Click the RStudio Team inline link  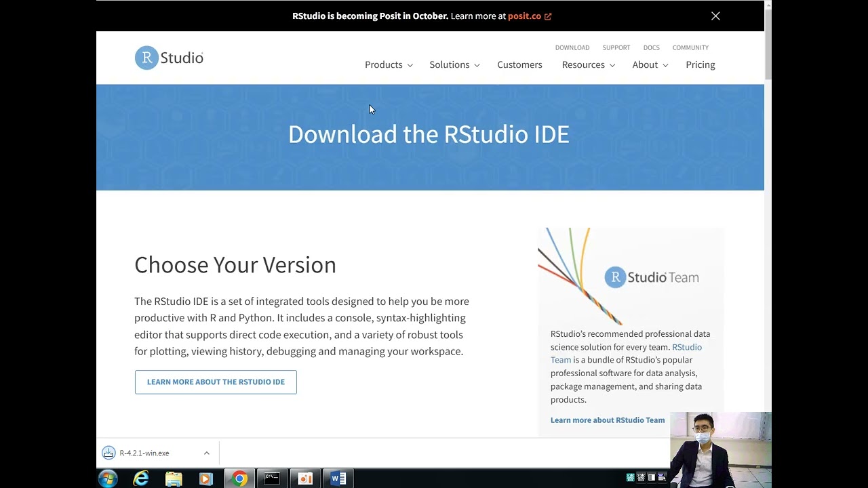(626, 353)
